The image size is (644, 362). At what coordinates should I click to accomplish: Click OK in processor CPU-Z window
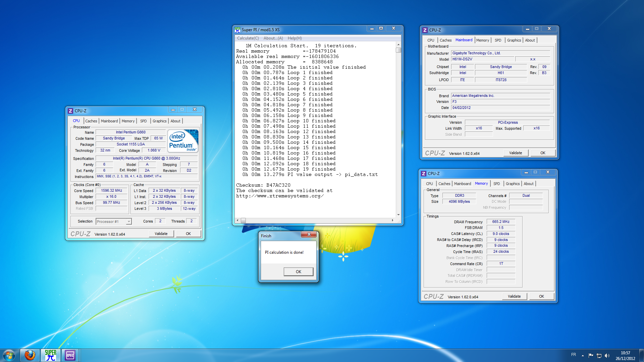tap(189, 234)
